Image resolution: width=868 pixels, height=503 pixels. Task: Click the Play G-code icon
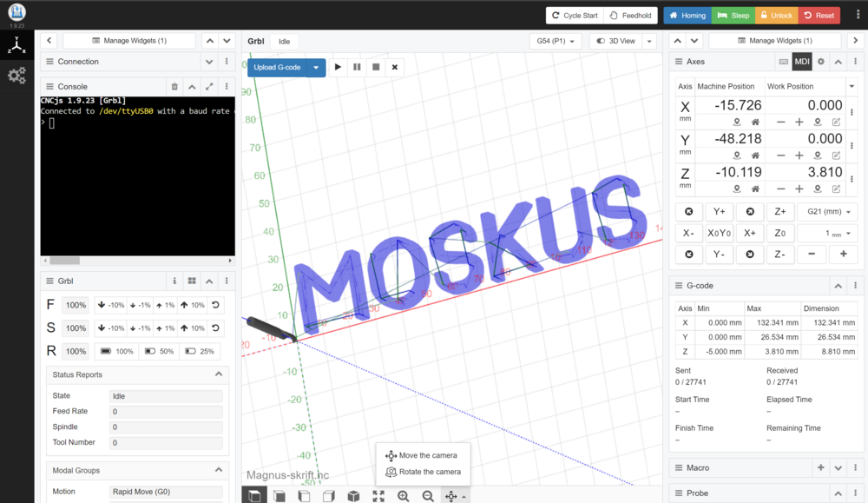coord(339,67)
